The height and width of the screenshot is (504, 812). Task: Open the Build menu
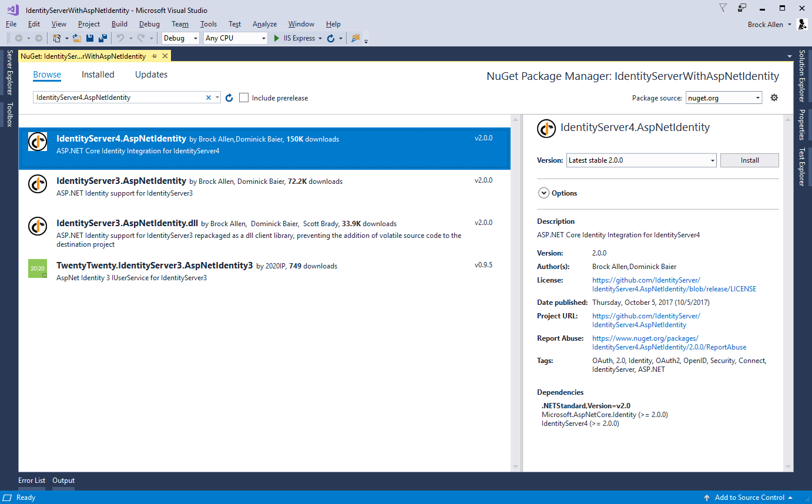point(119,24)
